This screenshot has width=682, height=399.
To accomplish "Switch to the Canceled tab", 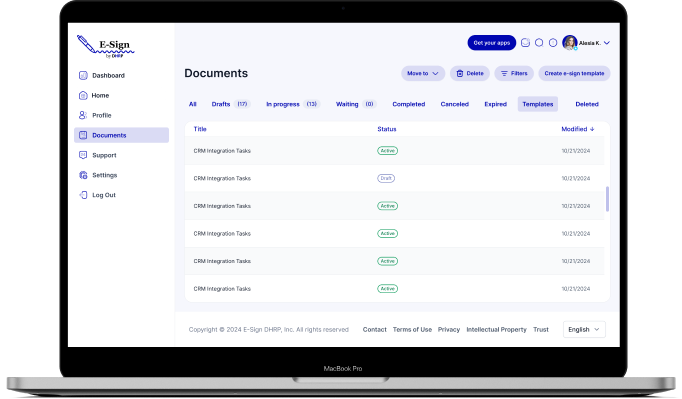I will pos(455,104).
